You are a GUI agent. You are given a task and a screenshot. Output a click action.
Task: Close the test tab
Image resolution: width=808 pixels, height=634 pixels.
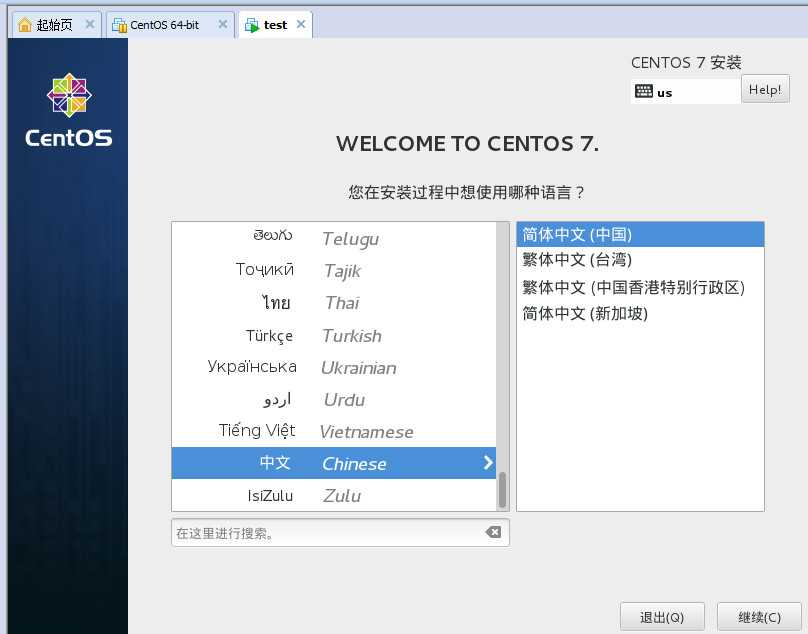[301, 24]
